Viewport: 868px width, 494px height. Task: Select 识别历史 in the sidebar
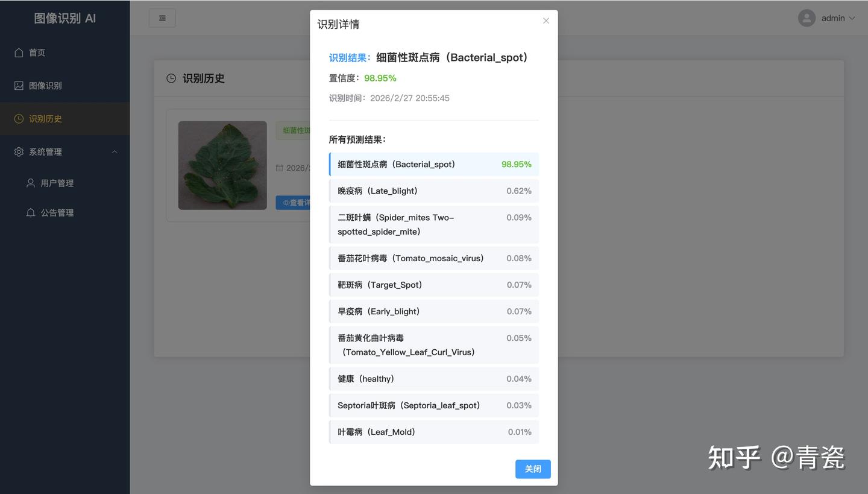65,119
